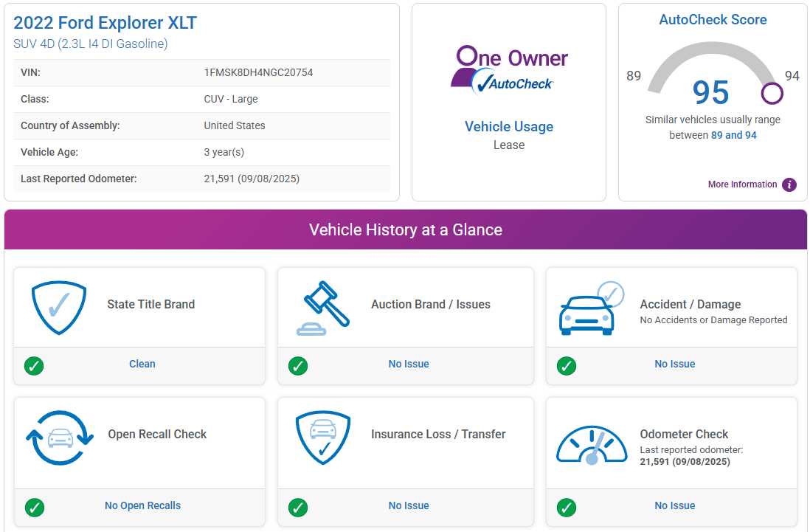Viewport: 810px width, 532px height.
Task: Click the Insurance Loss shield car icon
Action: 322,438
